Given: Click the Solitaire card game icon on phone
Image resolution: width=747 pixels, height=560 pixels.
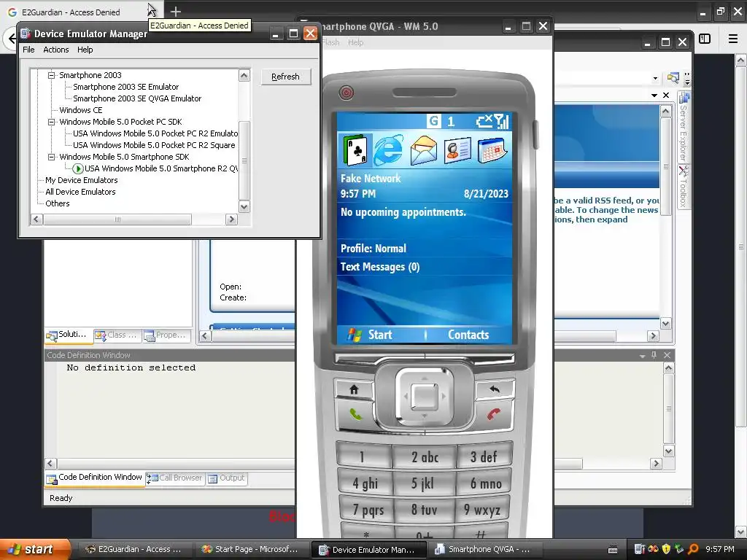Looking at the screenshot, I should 355,149.
